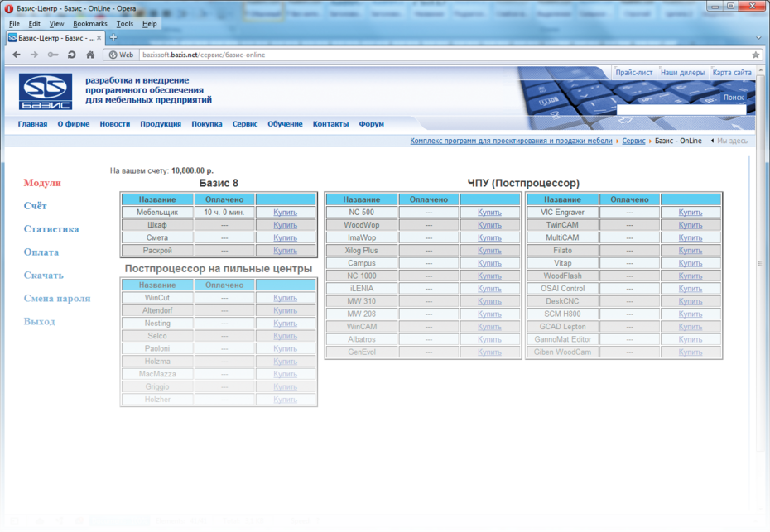
Task: Click Купить for VIC Engraver
Action: (x=691, y=213)
